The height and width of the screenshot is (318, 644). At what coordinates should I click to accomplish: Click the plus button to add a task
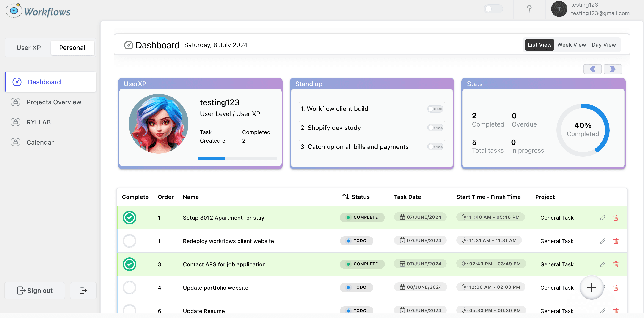pyautogui.click(x=592, y=288)
